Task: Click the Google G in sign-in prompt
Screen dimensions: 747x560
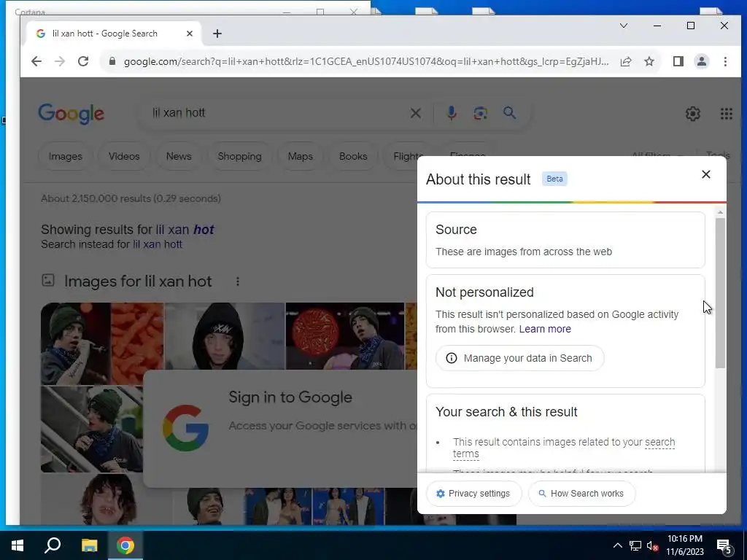Action: coord(185,428)
